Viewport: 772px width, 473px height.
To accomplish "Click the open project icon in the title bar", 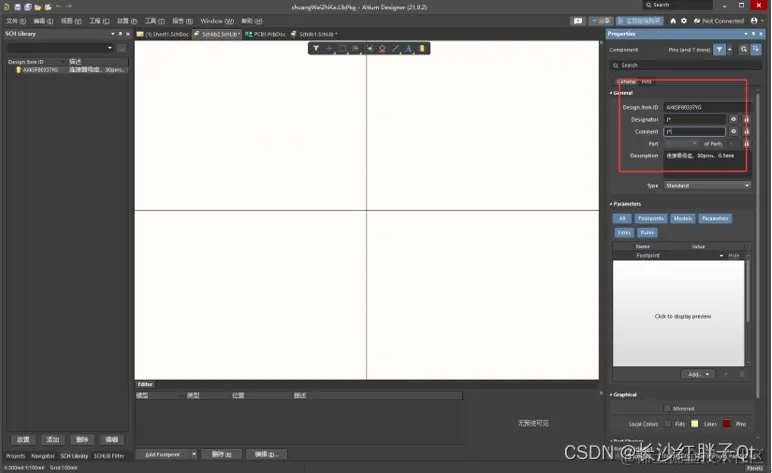I will (x=48, y=7).
